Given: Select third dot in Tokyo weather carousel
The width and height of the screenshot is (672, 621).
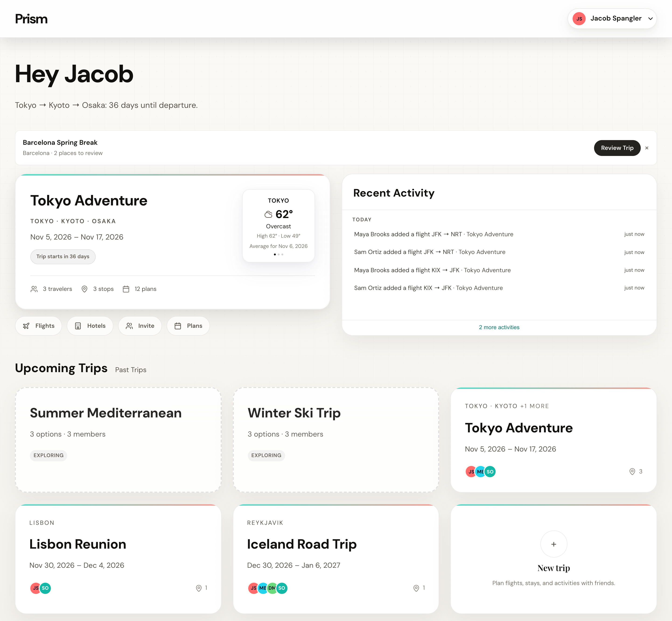Looking at the screenshot, I should click(282, 254).
